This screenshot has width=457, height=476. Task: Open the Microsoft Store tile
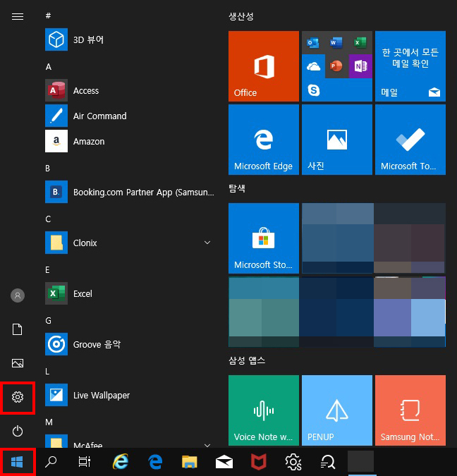[264, 238]
